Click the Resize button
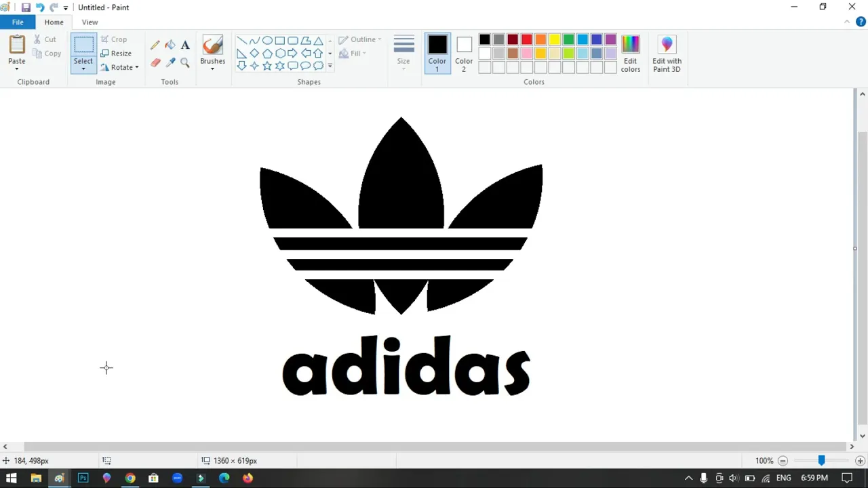 pos(116,54)
